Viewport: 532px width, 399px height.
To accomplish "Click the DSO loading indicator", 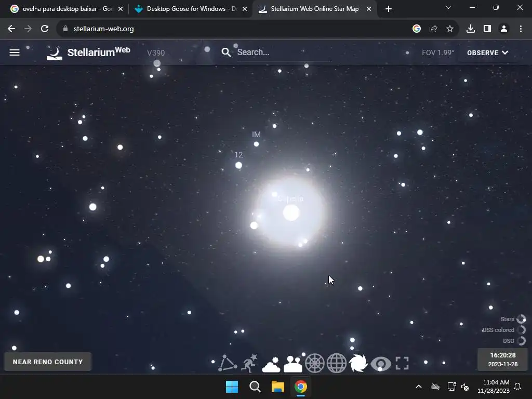I will click(521, 341).
